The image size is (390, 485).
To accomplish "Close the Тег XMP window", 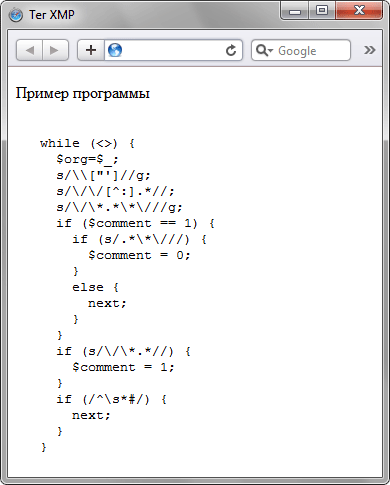I will 359,11.
